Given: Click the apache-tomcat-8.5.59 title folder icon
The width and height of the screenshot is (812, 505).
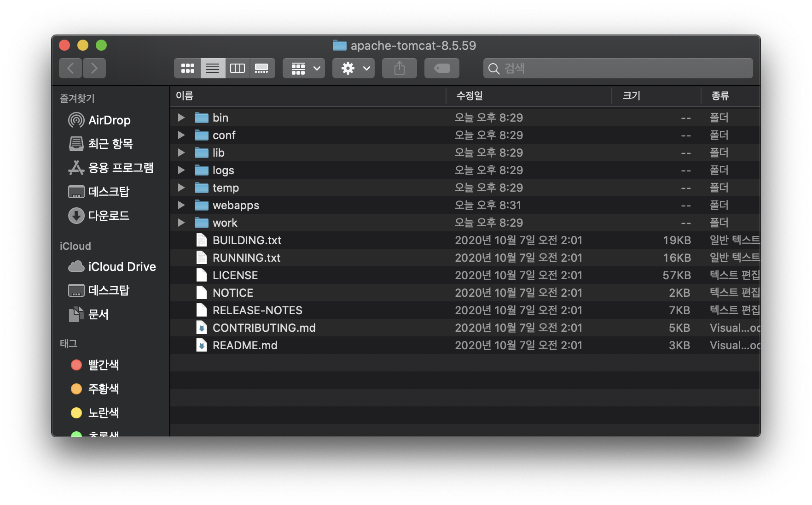Looking at the screenshot, I should [340, 45].
